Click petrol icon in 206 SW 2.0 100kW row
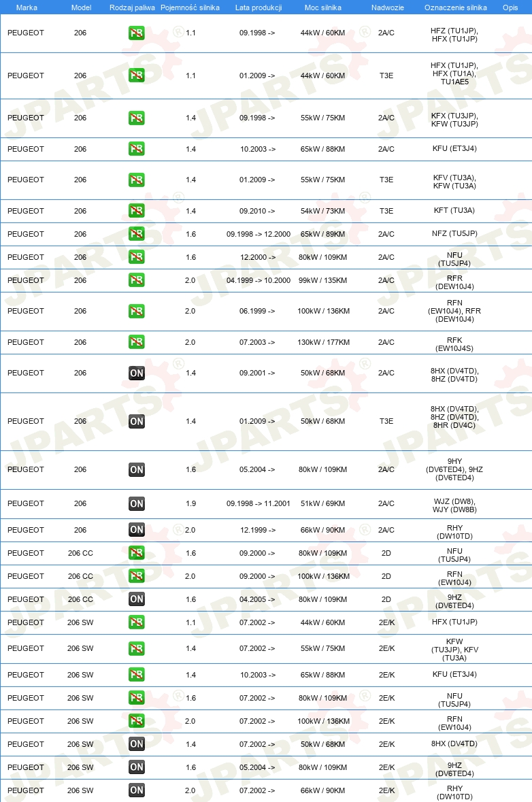 point(137,721)
